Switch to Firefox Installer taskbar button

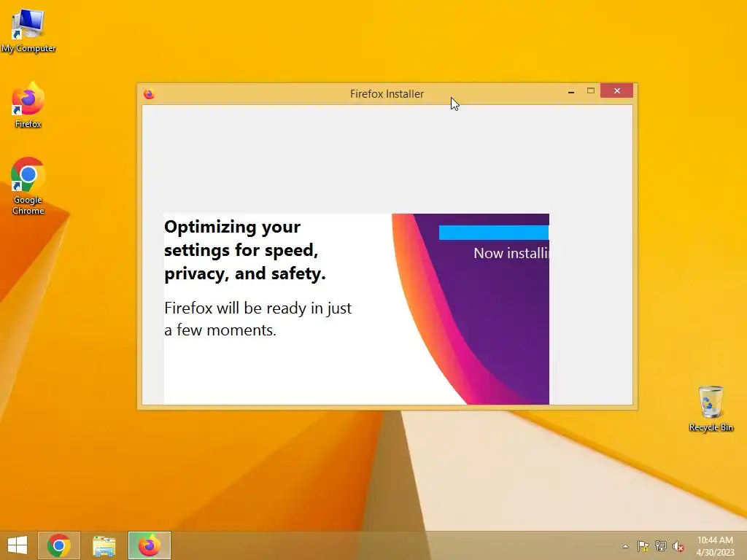(x=149, y=545)
